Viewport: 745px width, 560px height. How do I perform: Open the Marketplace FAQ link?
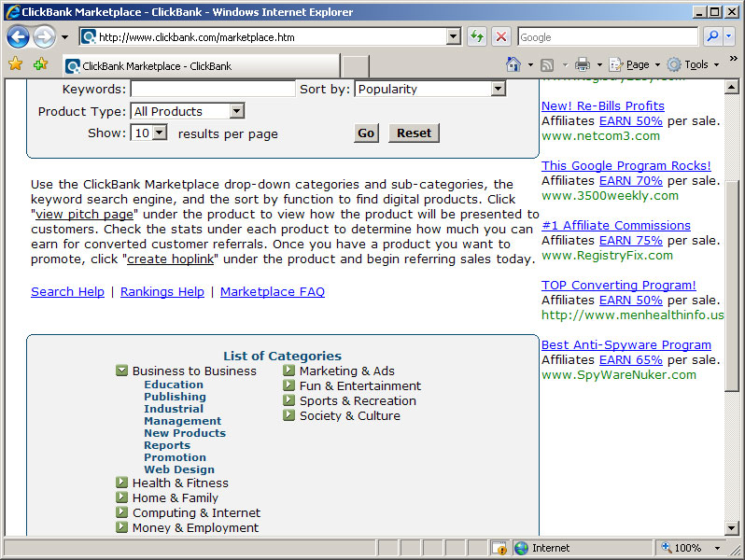(273, 291)
